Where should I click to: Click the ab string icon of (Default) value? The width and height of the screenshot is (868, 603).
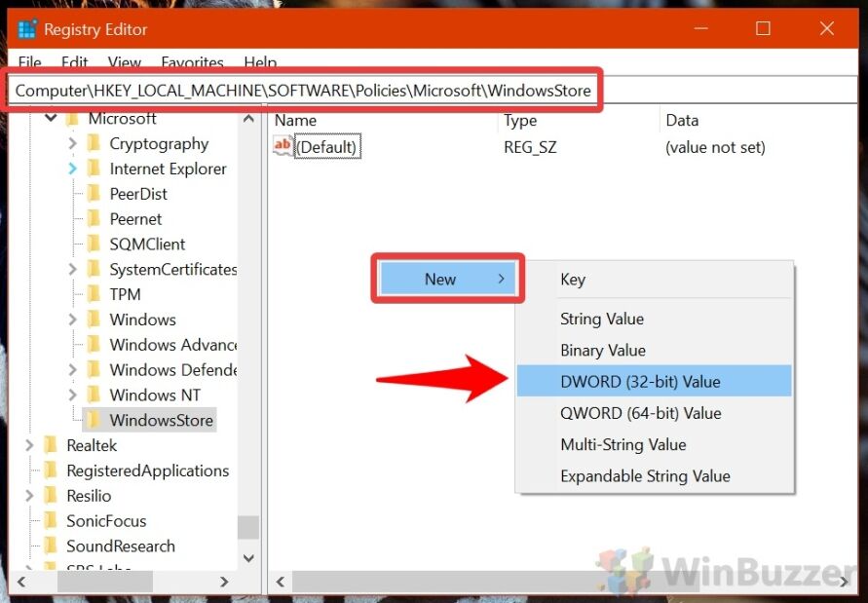pos(283,146)
